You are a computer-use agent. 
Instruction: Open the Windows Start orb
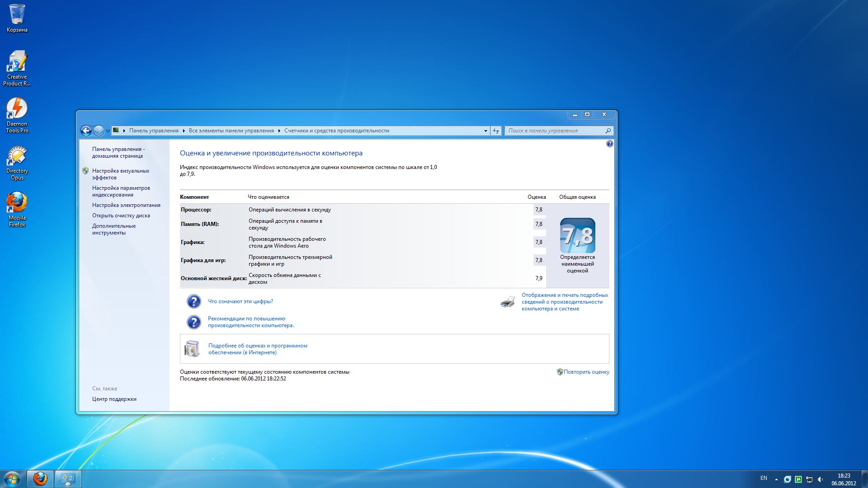12,479
